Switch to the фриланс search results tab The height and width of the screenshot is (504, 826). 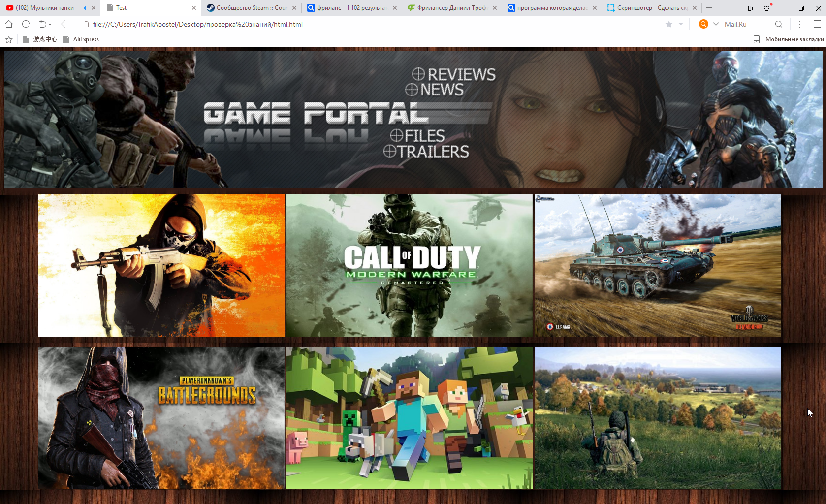[x=352, y=8]
